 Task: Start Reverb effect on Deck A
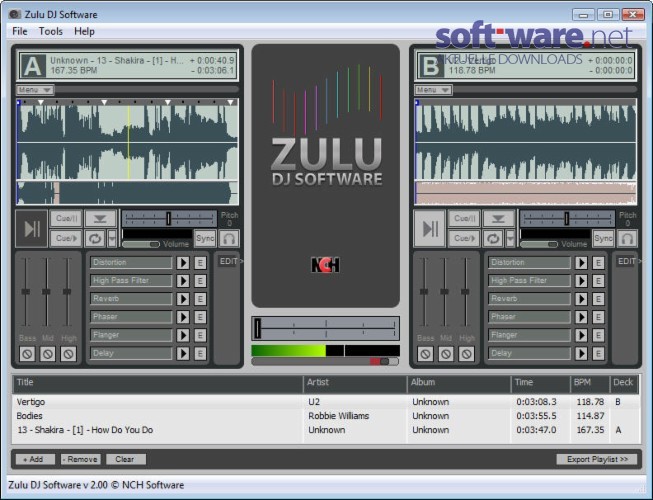click(182, 299)
